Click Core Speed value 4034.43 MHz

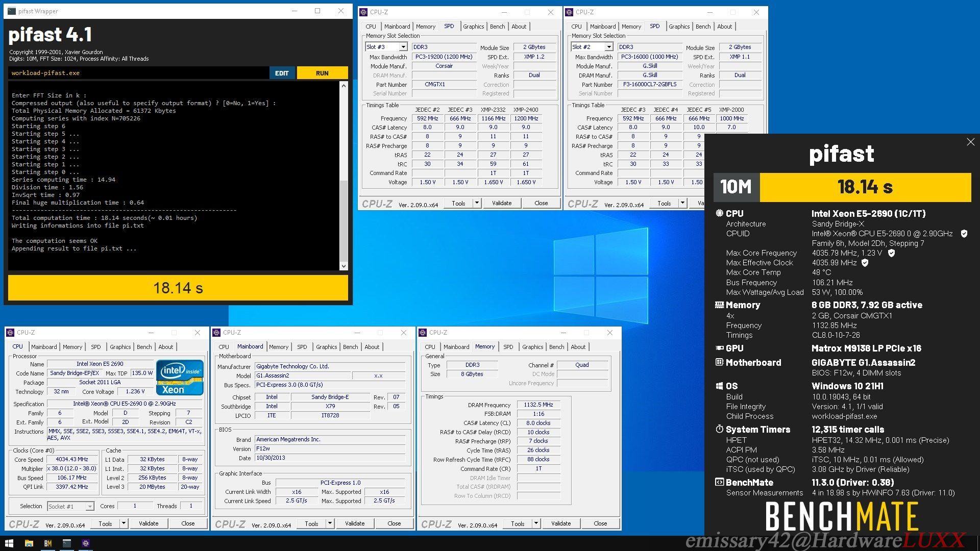click(72, 459)
